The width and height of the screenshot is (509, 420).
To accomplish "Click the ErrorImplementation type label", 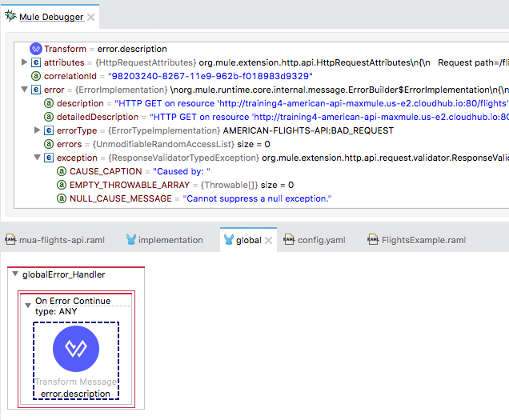I will [122, 90].
